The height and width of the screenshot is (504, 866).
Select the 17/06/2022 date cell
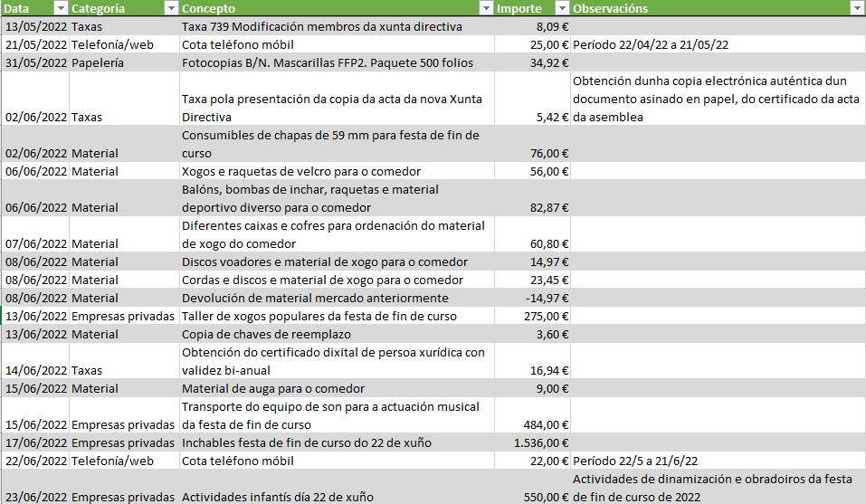36,442
